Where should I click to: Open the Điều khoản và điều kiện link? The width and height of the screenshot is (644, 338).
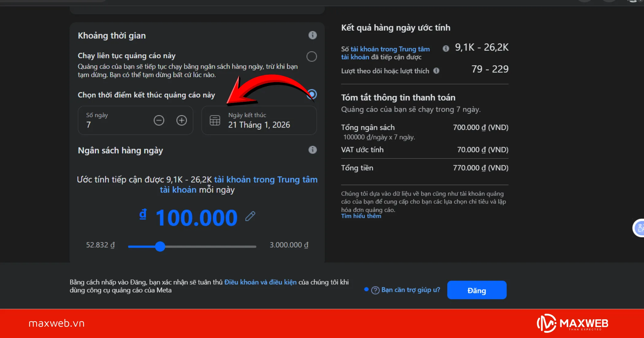click(260, 282)
